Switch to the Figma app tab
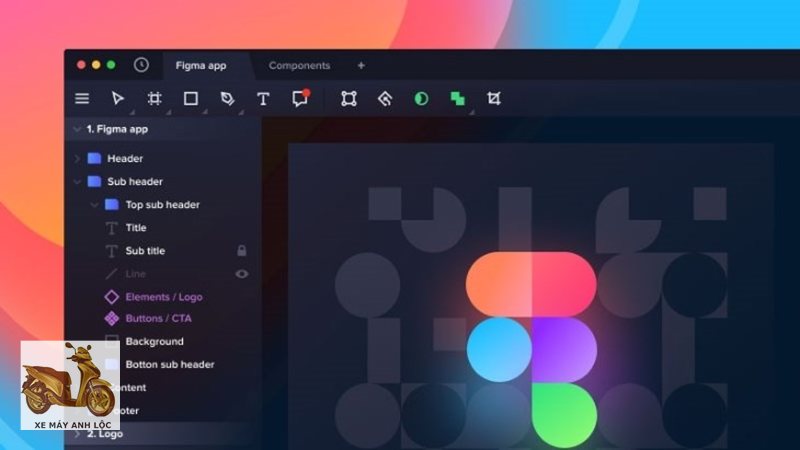Image resolution: width=800 pixels, height=450 pixels. (201, 65)
